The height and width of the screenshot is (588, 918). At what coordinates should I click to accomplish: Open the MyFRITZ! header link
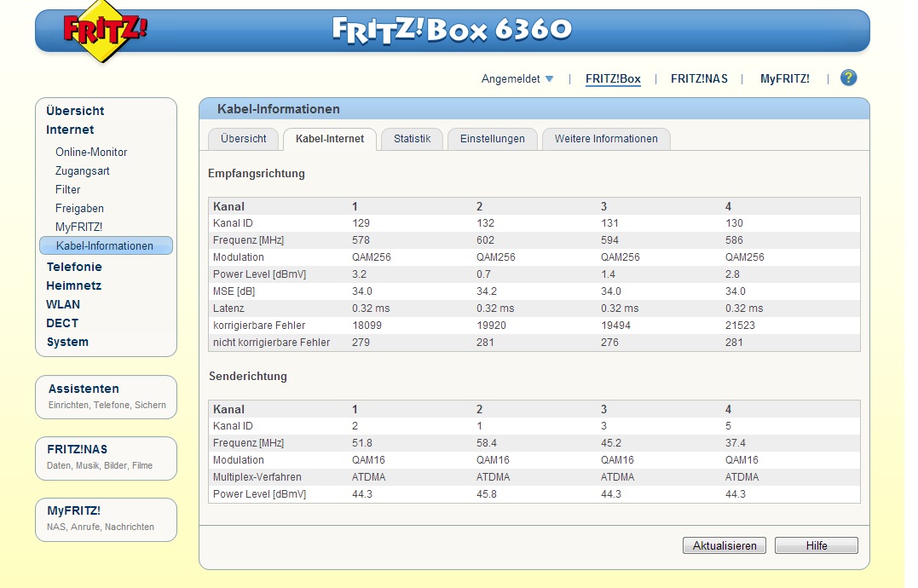pyautogui.click(x=784, y=79)
